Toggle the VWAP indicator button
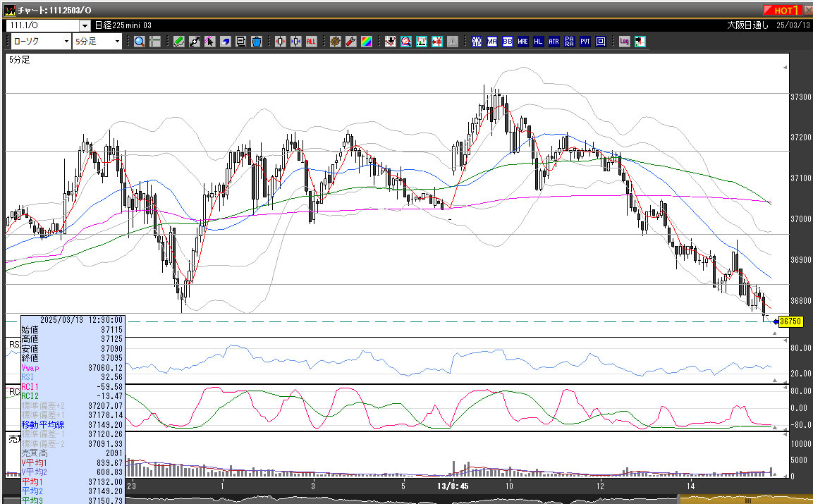This screenshot has height=504, width=813. tap(477, 42)
